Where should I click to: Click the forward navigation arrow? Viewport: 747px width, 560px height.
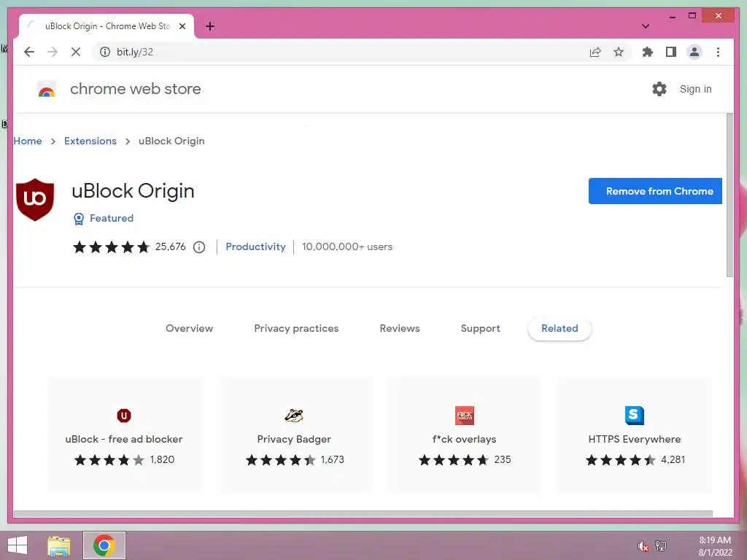pyautogui.click(x=53, y=52)
